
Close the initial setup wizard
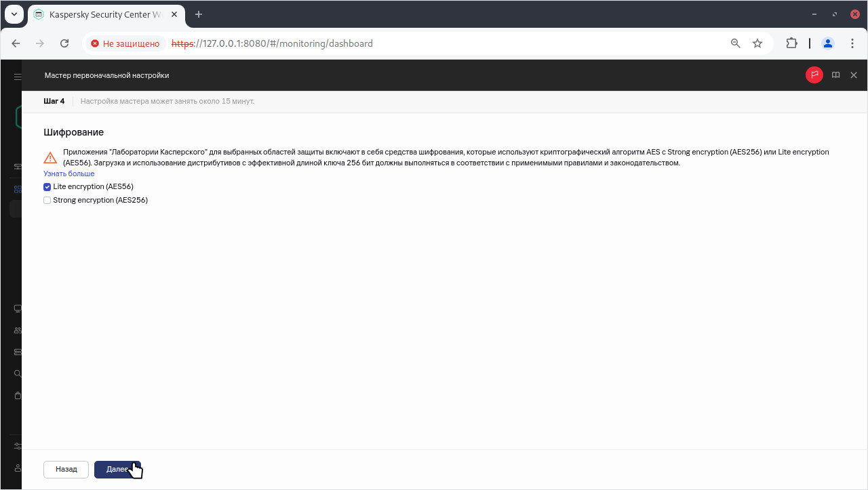854,75
